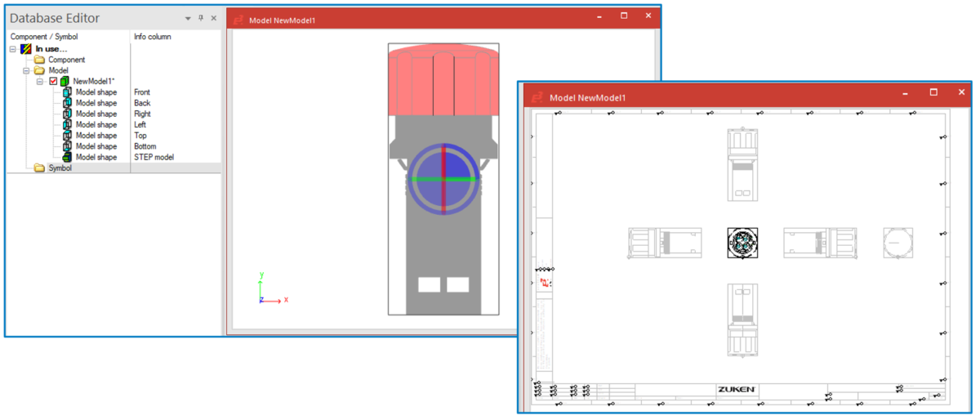Click the In use database icon
Image resolution: width=980 pixels, height=420 pixels.
(26, 49)
